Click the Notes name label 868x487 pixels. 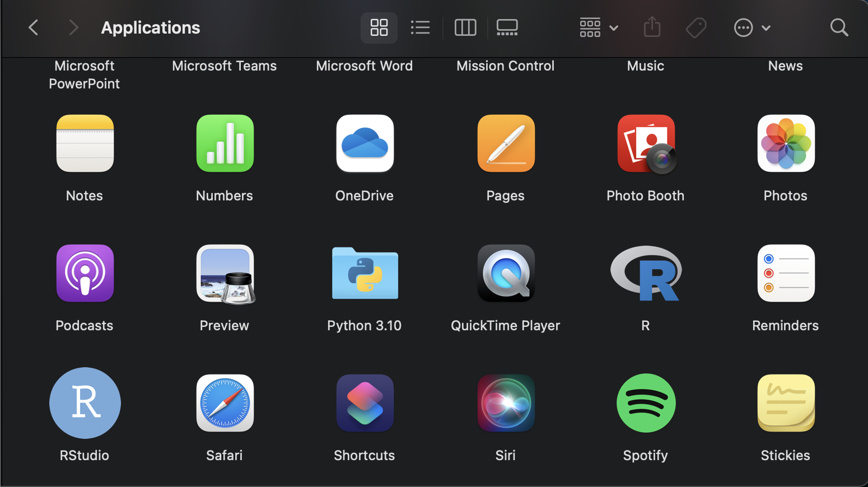click(85, 196)
